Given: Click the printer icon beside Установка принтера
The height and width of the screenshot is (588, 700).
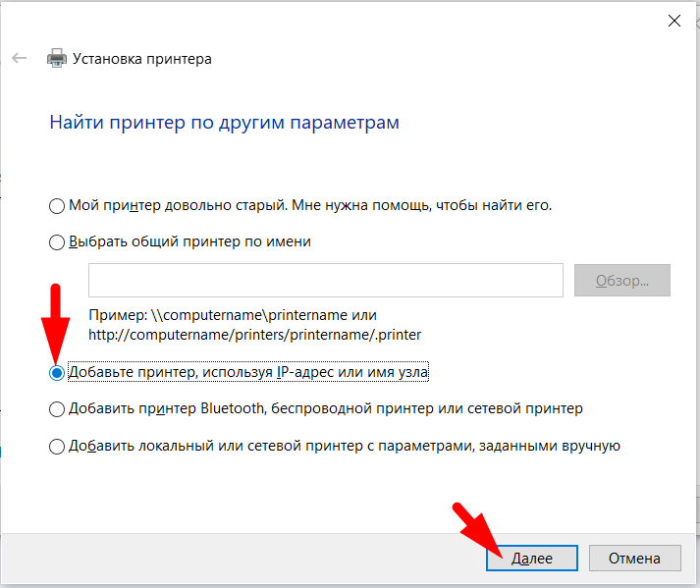Looking at the screenshot, I should 57,59.
